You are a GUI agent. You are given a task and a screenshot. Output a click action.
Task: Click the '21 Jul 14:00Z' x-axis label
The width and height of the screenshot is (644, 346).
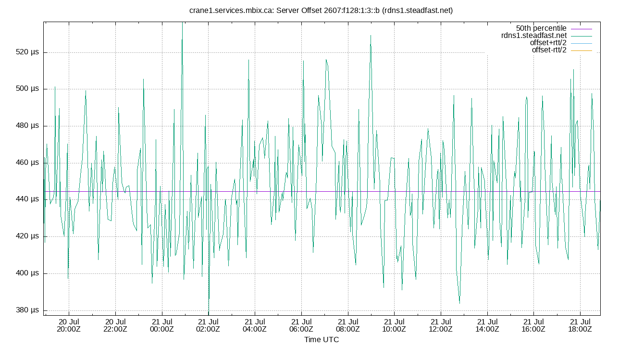pyautogui.click(x=487, y=325)
